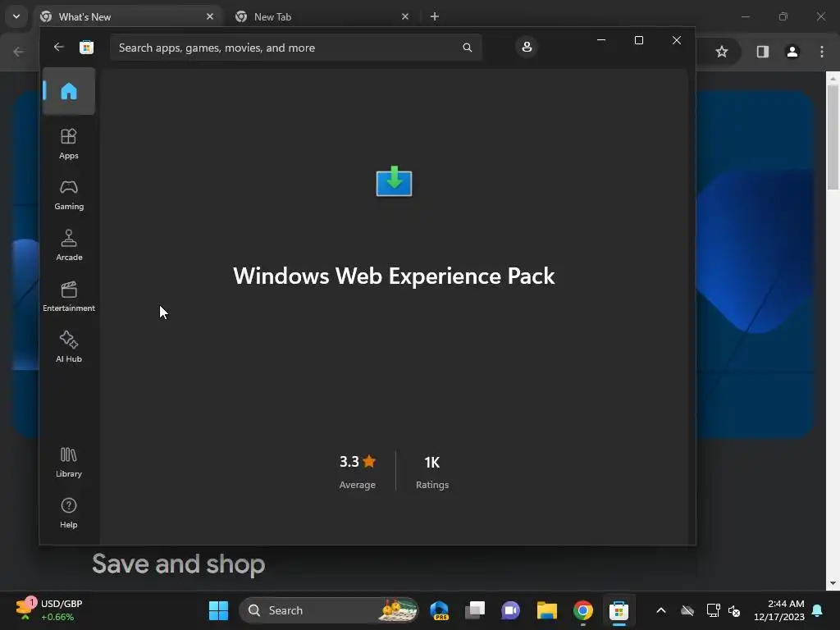The width and height of the screenshot is (840, 630).
Task: Open Arcade in Store sidebar
Action: tap(69, 245)
